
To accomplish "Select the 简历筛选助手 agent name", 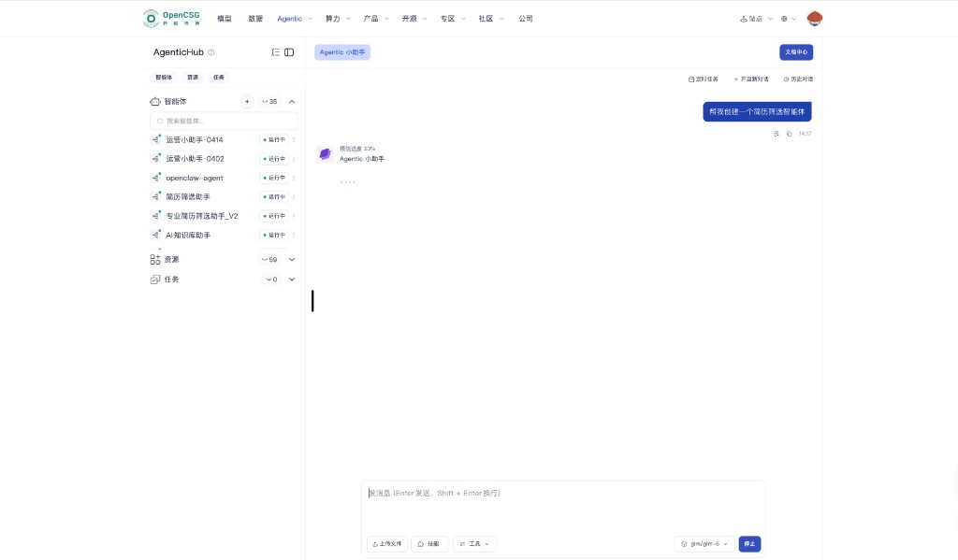I will coord(187,196).
